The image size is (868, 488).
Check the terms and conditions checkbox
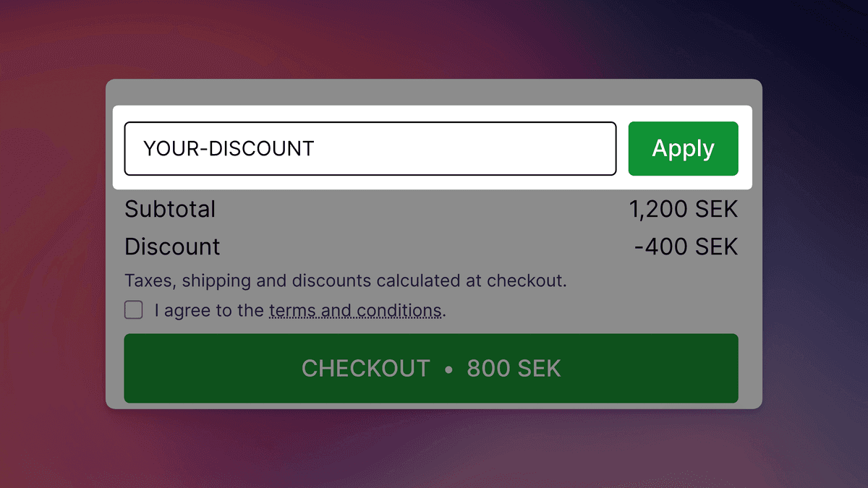(133, 309)
